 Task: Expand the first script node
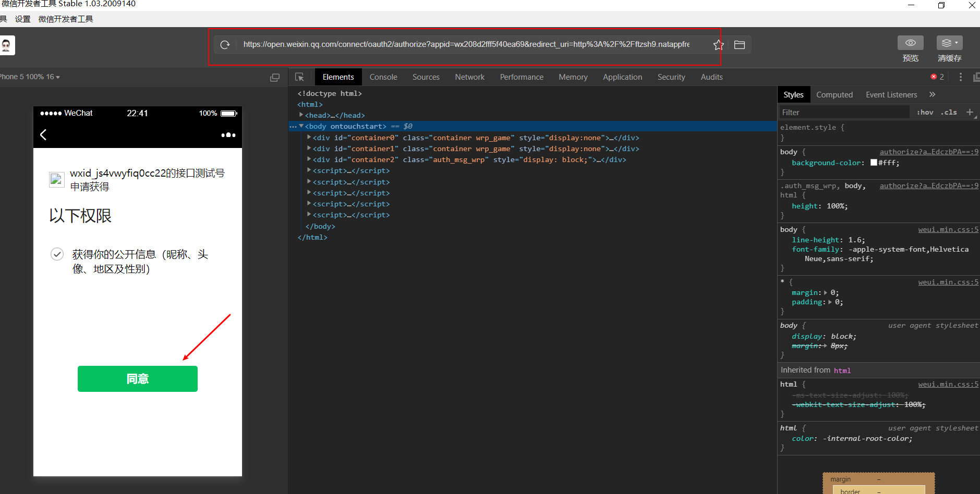coord(309,170)
